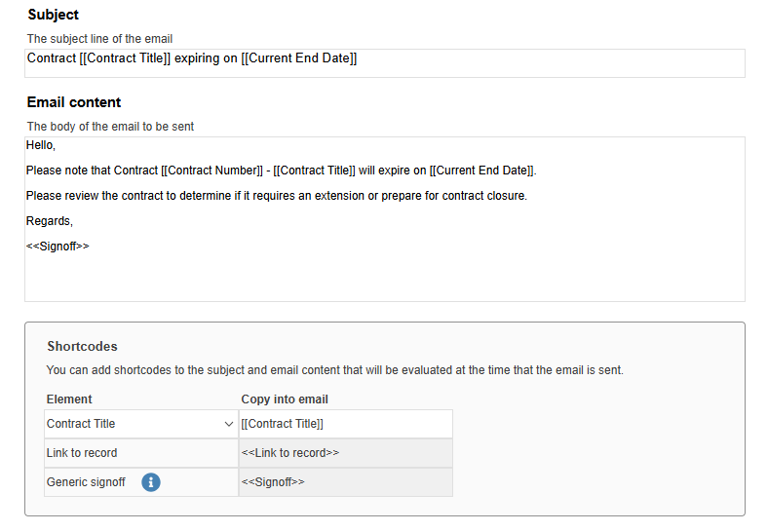768x532 pixels.
Task: Click the Email content heading
Action: pyautogui.click(x=74, y=102)
